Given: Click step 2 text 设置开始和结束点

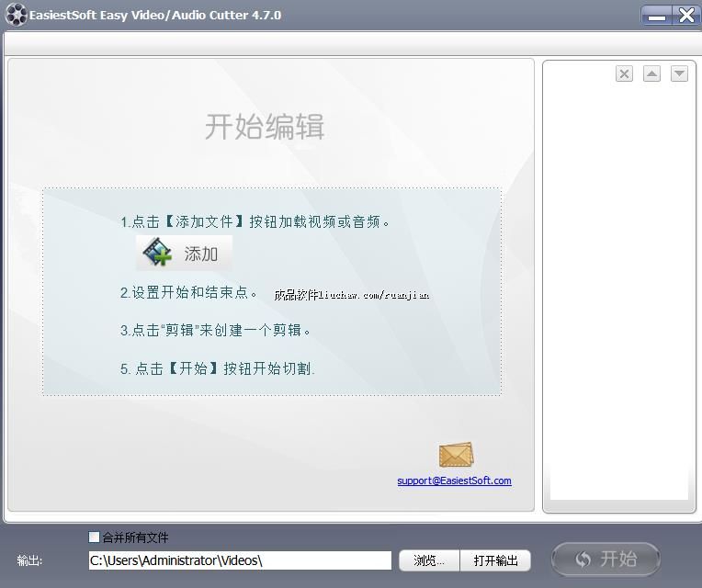Looking at the screenshot, I should point(189,293).
